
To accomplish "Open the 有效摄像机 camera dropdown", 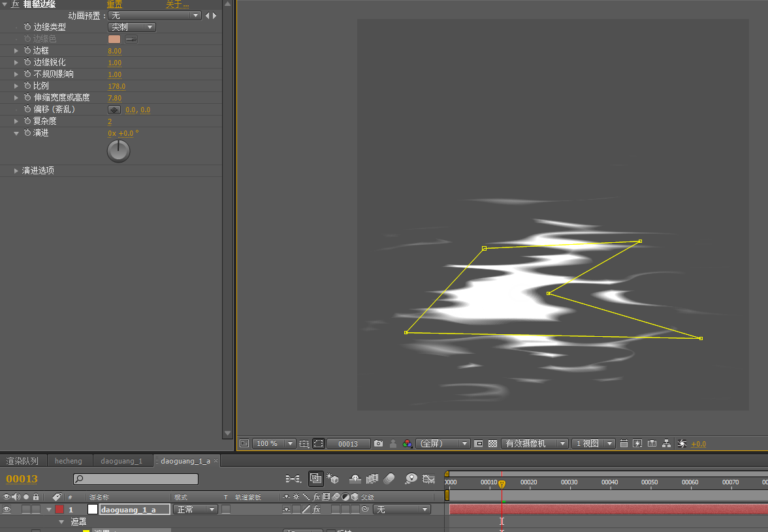I will 534,443.
